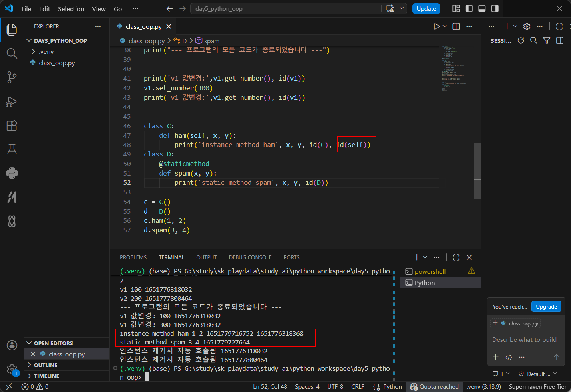Screen dimensions: 571x392
Task: Focus the Describe what to build input
Action: coord(524,340)
